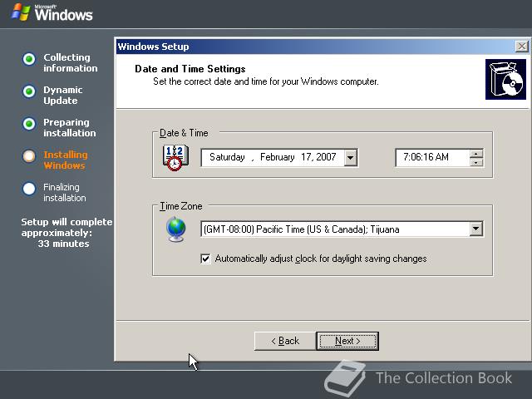Open the date picker dropdown arrow
Screen dimensions: 532x399
[351, 157]
